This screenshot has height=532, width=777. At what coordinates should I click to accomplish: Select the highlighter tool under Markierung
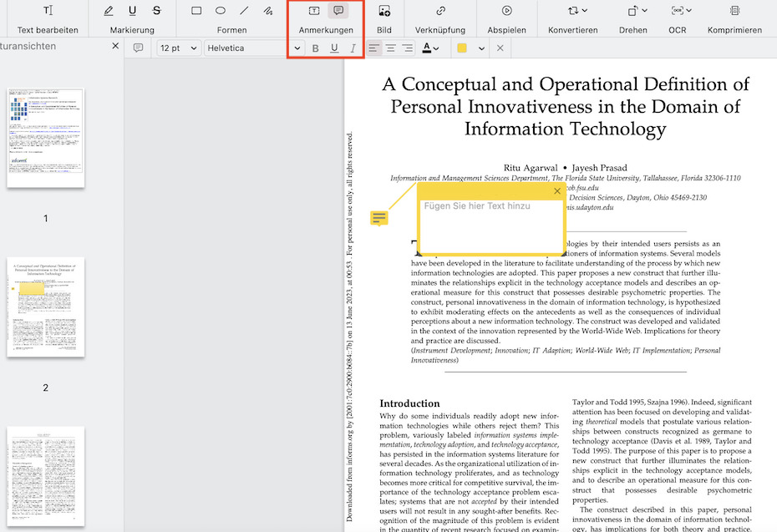[x=107, y=11]
